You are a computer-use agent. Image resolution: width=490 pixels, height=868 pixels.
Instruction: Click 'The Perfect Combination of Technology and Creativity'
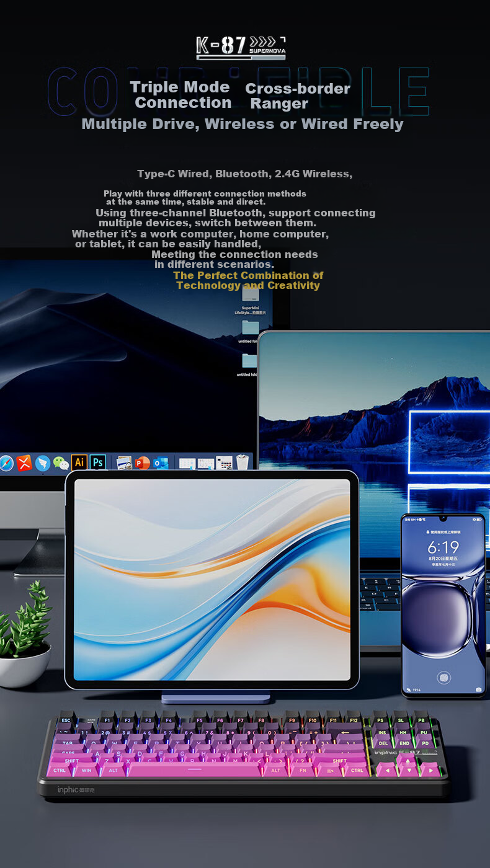pos(248,280)
